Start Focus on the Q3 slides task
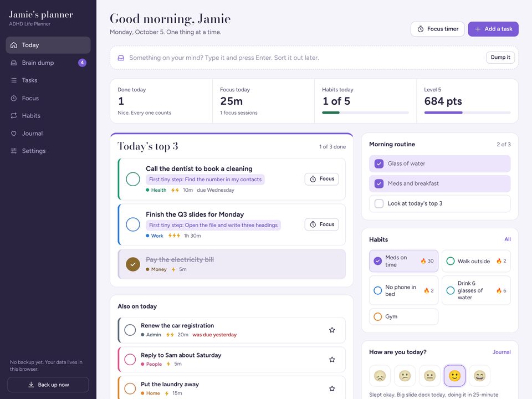Screen dimensions: 532x399 tap(321, 224)
